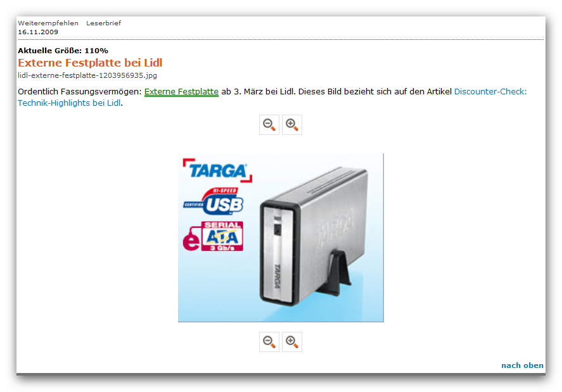The width and height of the screenshot is (562, 392).
Task: Click the Aktuelle Größe: 110% label
Action: coord(63,51)
